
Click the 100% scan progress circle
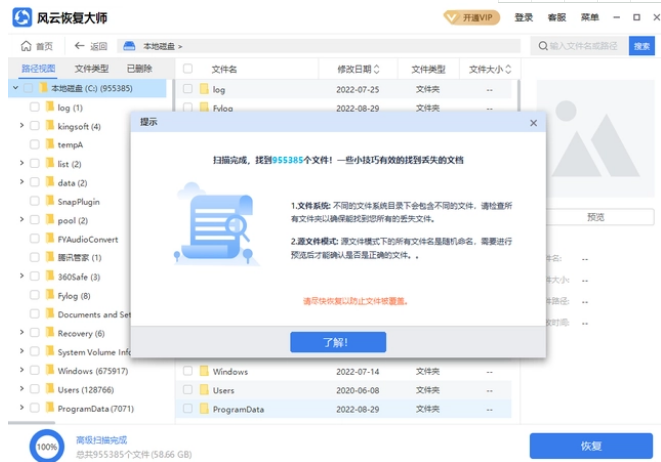(47, 446)
